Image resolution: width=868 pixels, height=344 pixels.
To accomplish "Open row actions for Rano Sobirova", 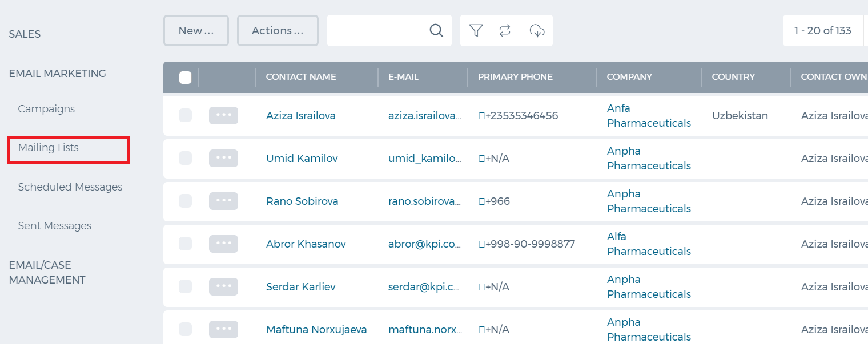I will (x=223, y=201).
